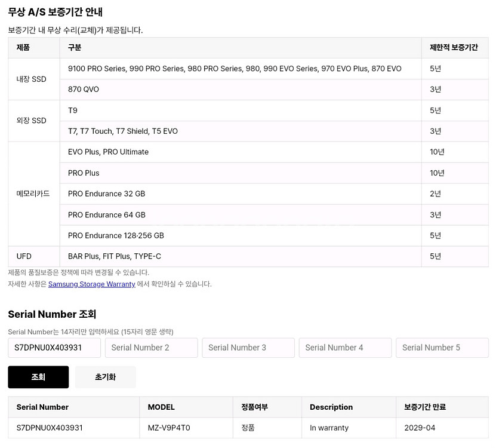Click the In warranty description cell
496x448 pixels.
(329, 428)
